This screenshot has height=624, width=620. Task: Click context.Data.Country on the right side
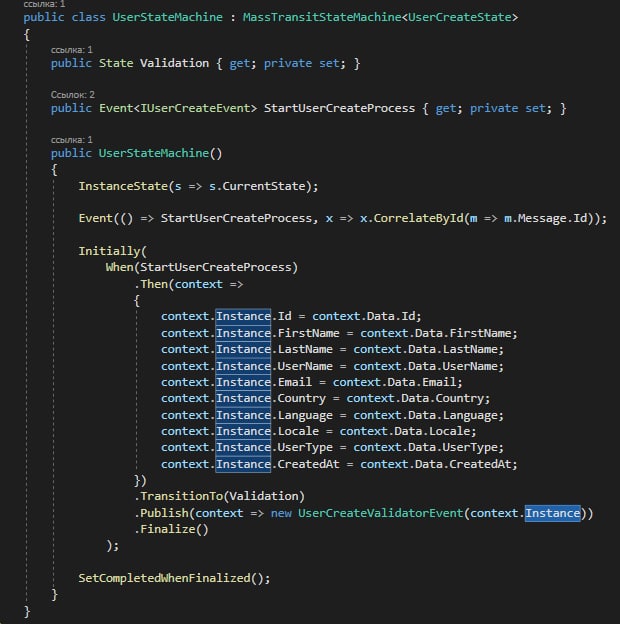point(415,399)
